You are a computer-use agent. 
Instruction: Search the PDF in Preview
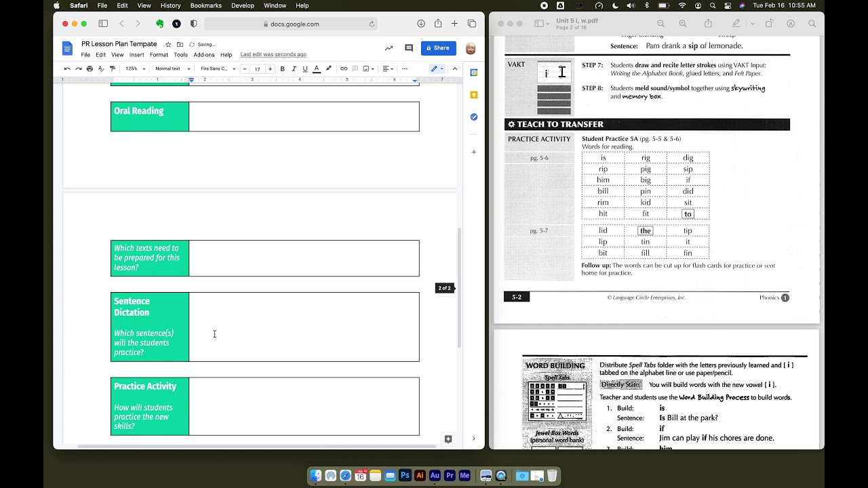click(x=812, y=24)
